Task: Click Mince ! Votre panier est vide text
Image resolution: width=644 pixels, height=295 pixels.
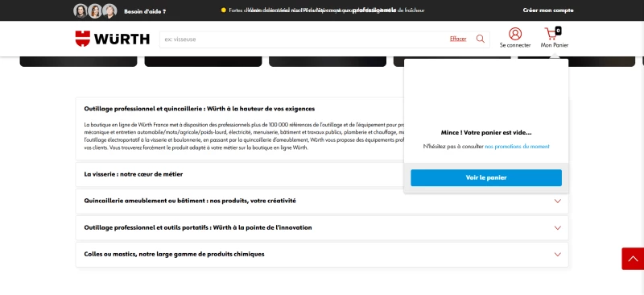Action: point(486,133)
